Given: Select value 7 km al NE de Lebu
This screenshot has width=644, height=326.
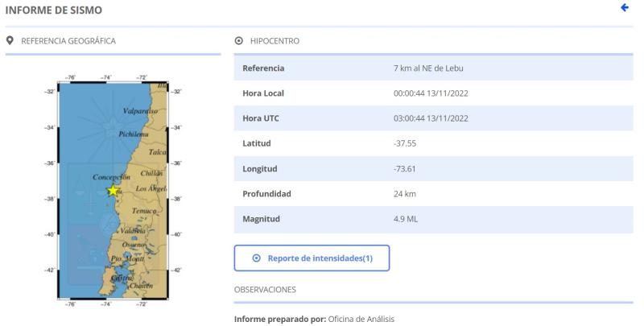Looking at the screenshot, I should coord(428,68).
